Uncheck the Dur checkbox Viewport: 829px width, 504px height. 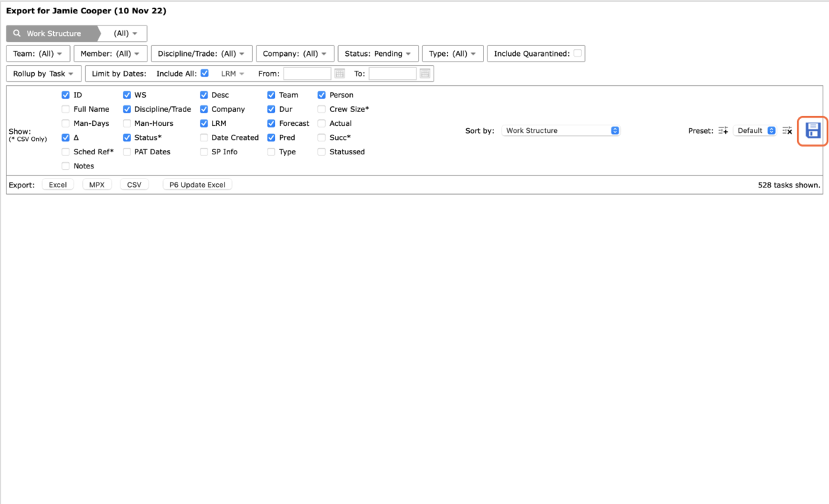pyautogui.click(x=271, y=109)
